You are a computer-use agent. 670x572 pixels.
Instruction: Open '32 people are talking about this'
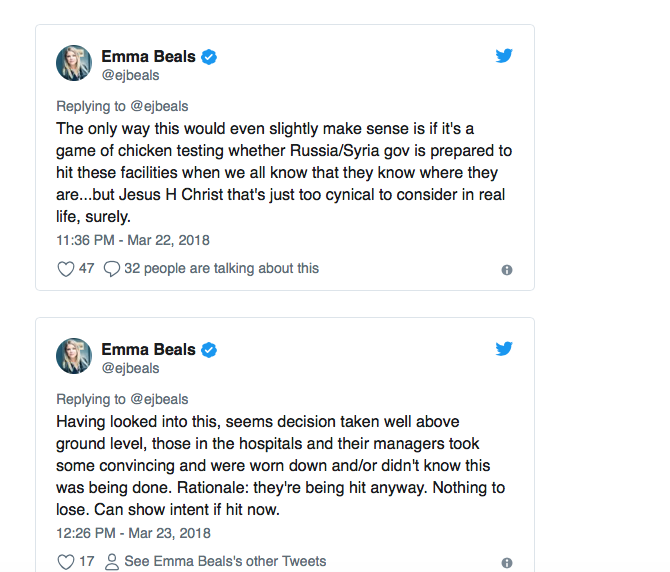tap(221, 268)
